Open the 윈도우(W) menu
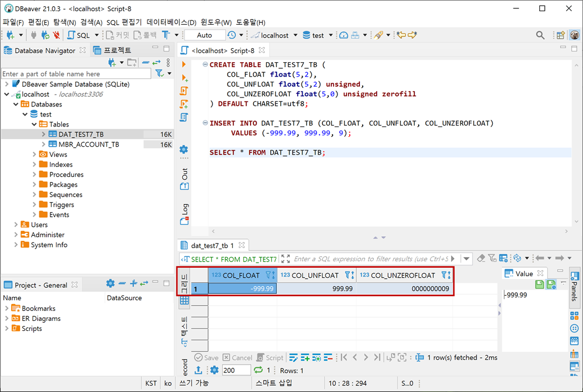The width and height of the screenshot is (583, 392). [x=216, y=22]
